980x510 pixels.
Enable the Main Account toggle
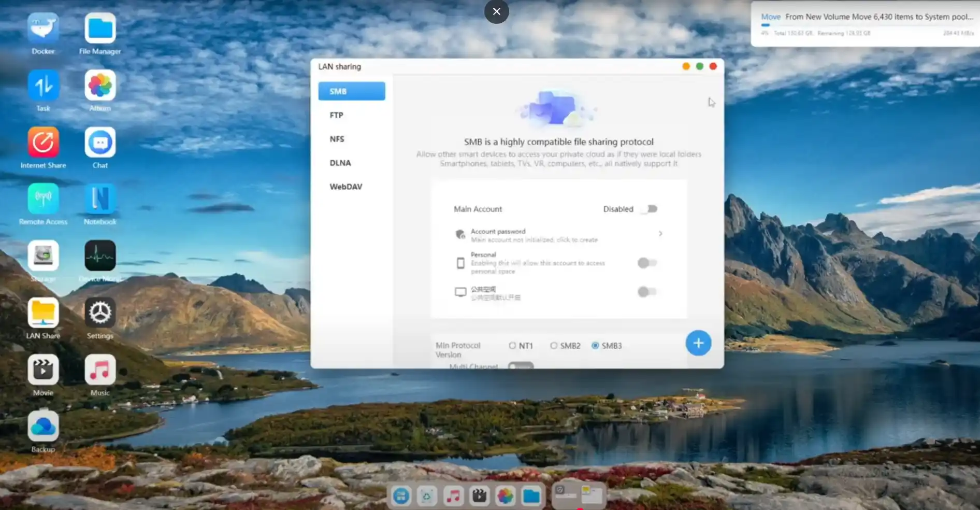coord(649,209)
